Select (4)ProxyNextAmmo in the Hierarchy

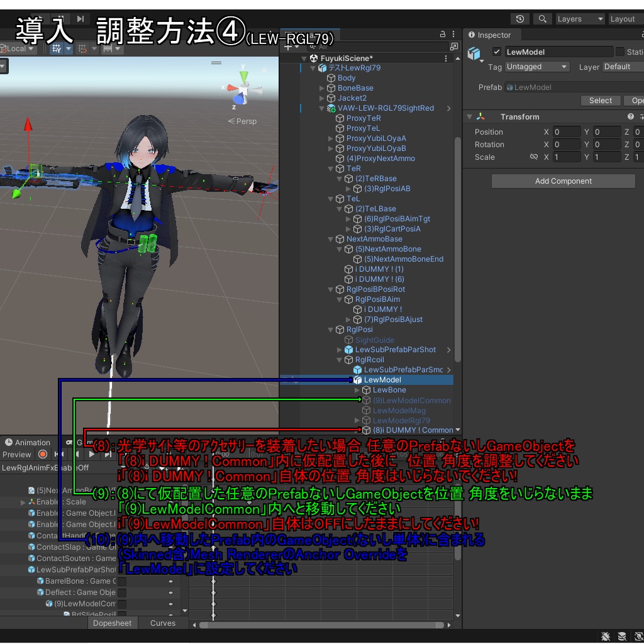380,158
